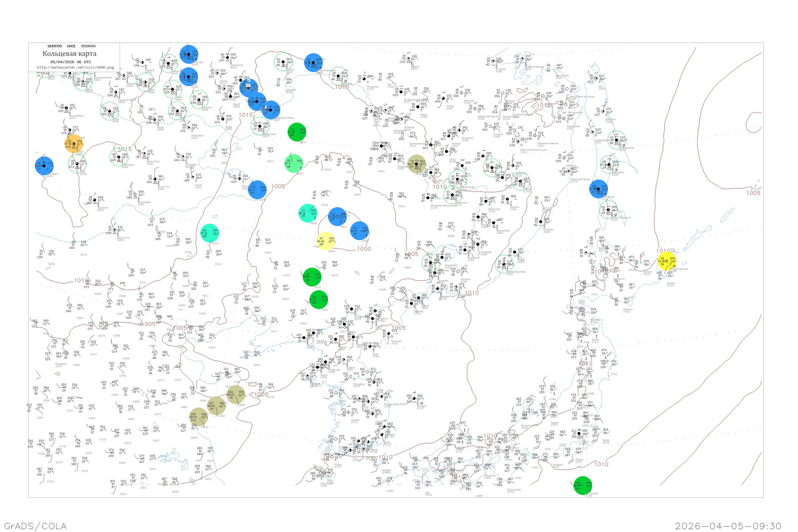The height and width of the screenshot is (532, 798).
Task: Click the pale yellow circle at station 50949
Action: (326, 241)
